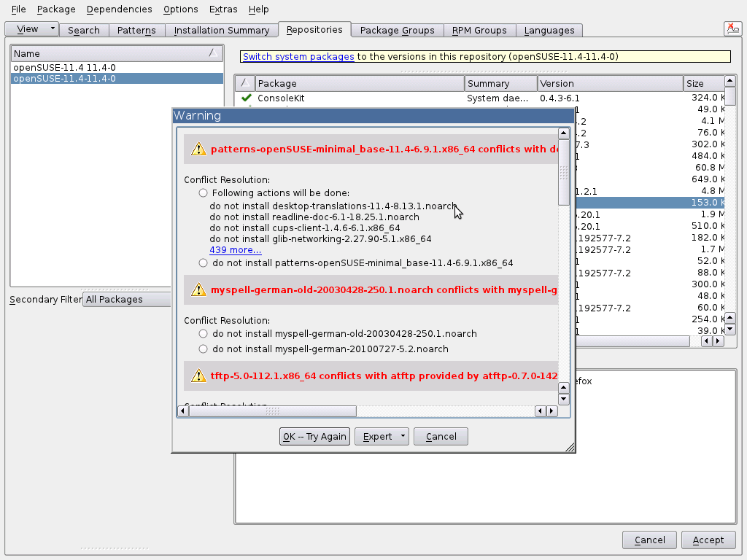The height and width of the screenshot is (560, 747).
Task: Click package list horizontal scroll right arrow
Action: [x=718, y=341]
